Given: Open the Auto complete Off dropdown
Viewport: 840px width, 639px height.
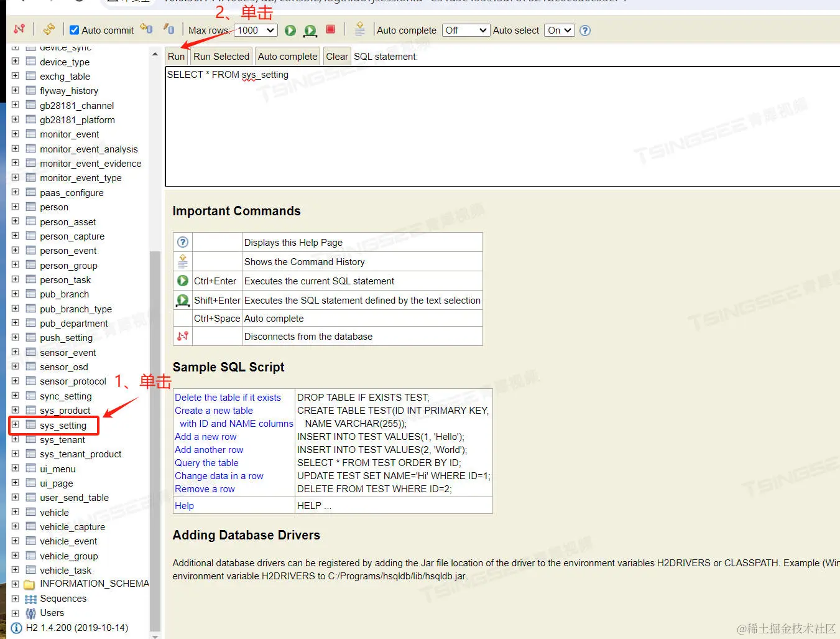Looking at the screenshot, I should (x=466, y=30).
